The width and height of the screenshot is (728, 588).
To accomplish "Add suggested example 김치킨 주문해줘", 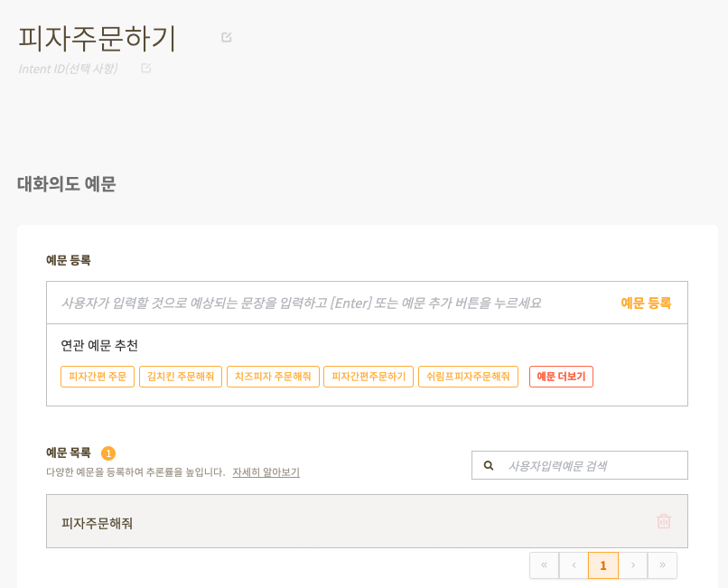I will [x=181, y=377].
